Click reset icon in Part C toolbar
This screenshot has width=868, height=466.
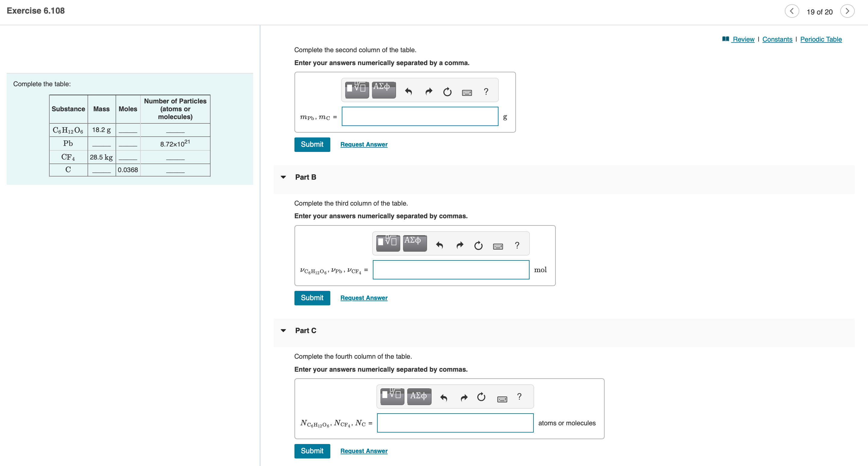click(x=481, y=397)
